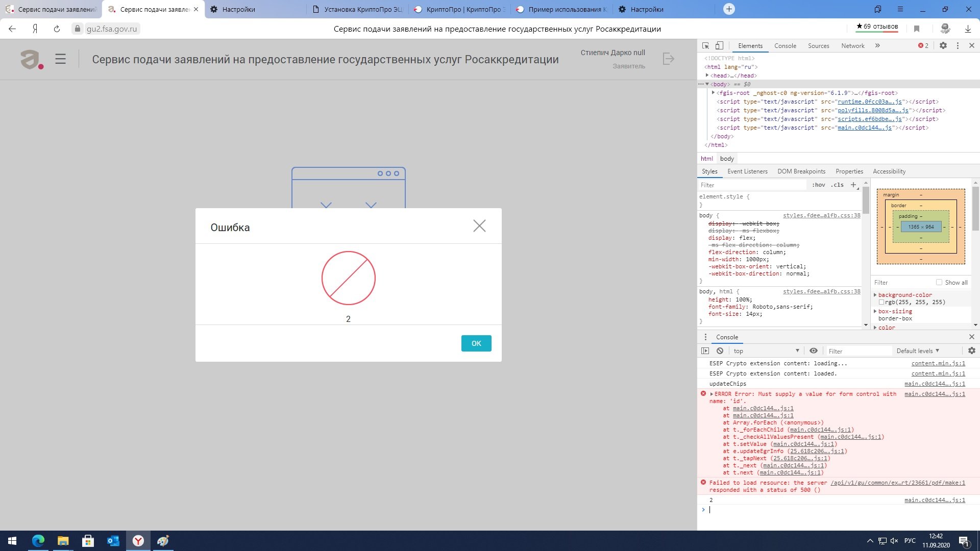Click the clear console icon
980x551 pixels.
(720, 351)
